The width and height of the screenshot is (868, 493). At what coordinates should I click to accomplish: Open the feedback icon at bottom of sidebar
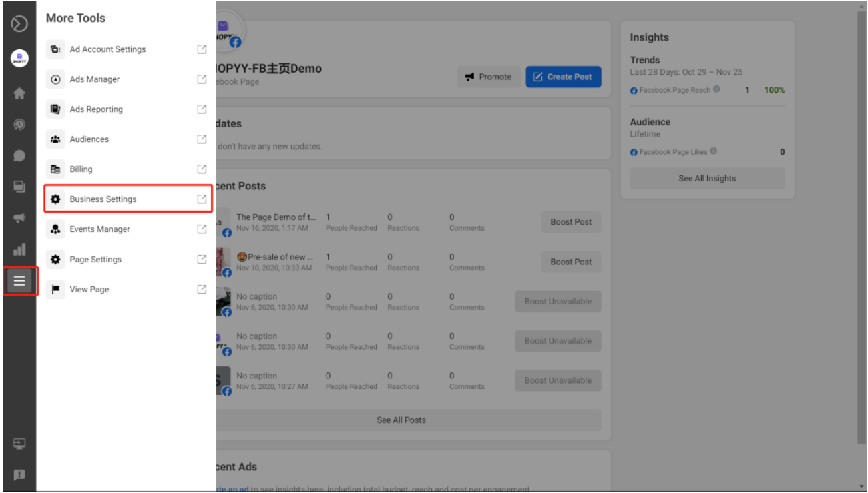coord(19,475)
